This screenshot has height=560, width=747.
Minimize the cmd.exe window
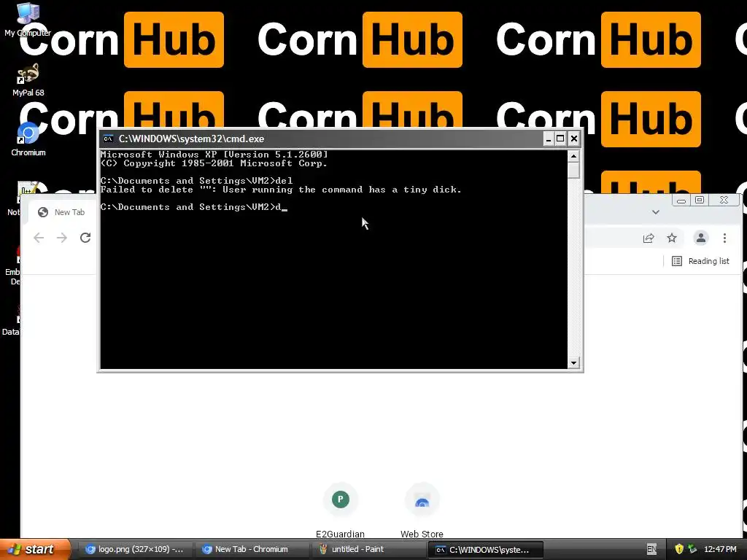549,139
